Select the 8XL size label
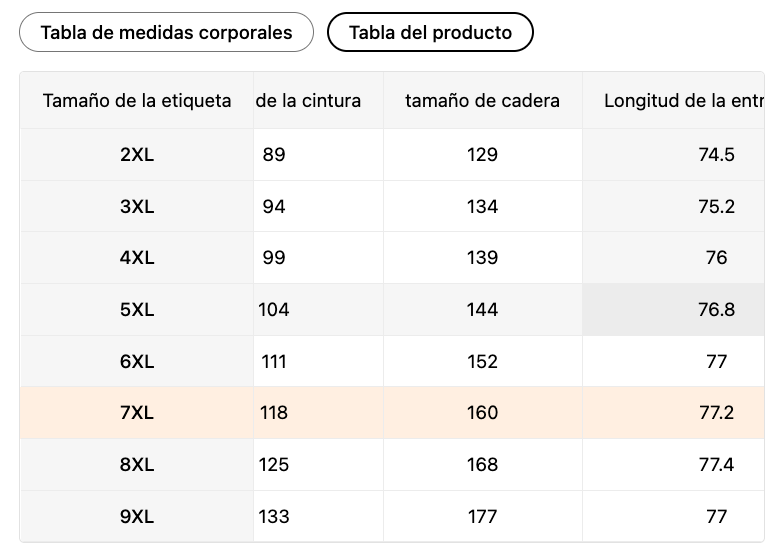776x550 pixels. point(137,465)
